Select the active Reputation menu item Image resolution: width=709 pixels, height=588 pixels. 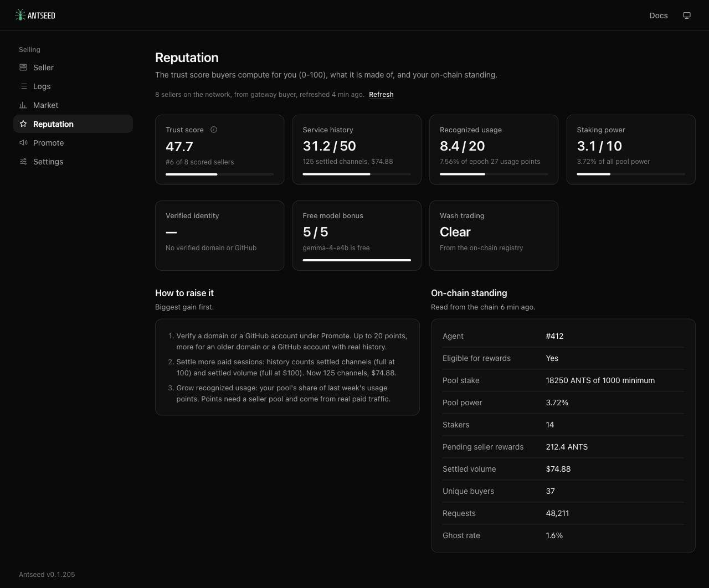pos(73,124)
